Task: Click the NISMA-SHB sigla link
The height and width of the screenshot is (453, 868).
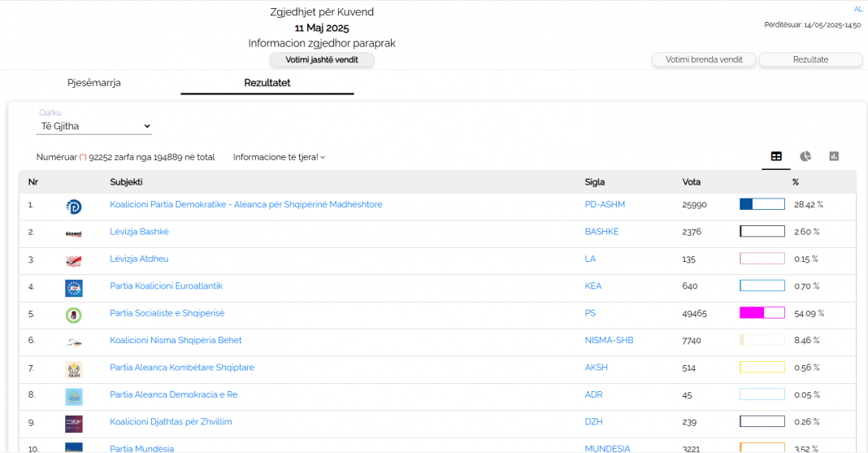Action: (609, 340)
